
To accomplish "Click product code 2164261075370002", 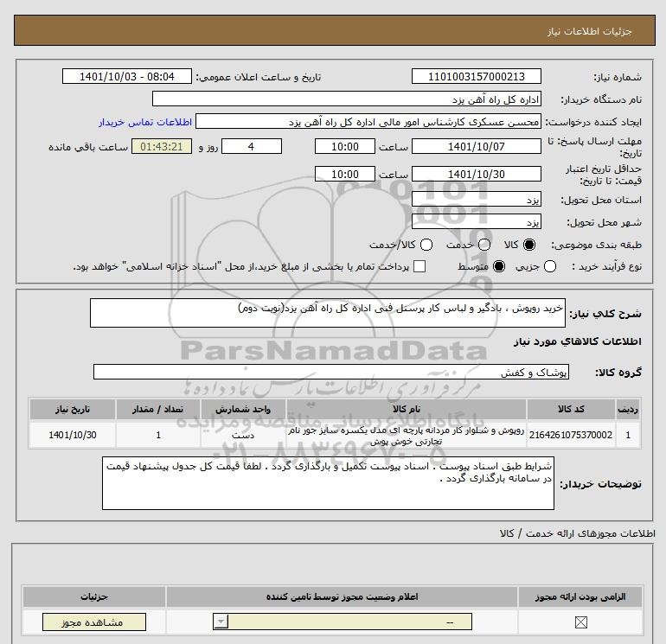I will [x=571, y=435].
